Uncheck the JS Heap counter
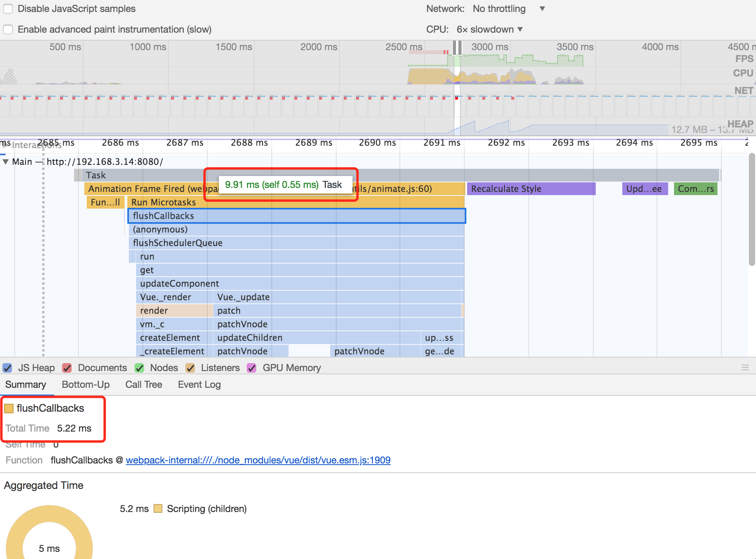The width and height of the screenshot is (756, 559). (x=7, y=368)
